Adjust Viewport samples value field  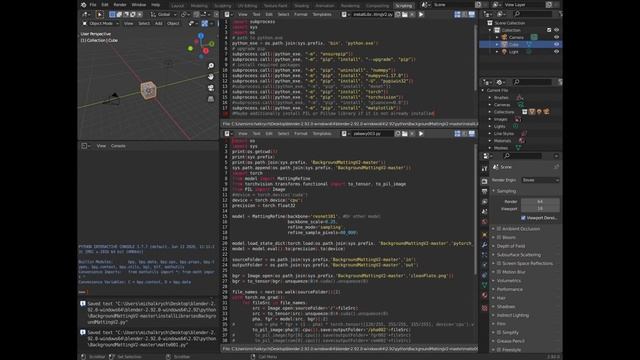pyautogui.click(x=540, y=209)
